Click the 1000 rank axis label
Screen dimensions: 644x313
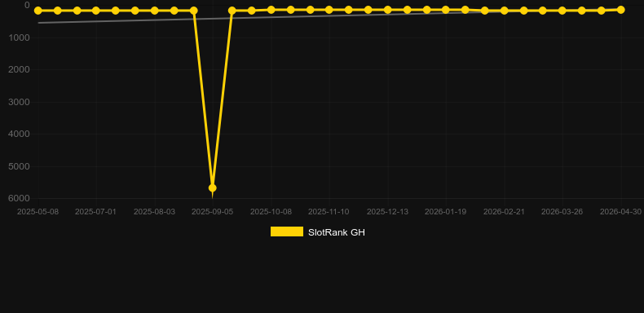point(19,37)
